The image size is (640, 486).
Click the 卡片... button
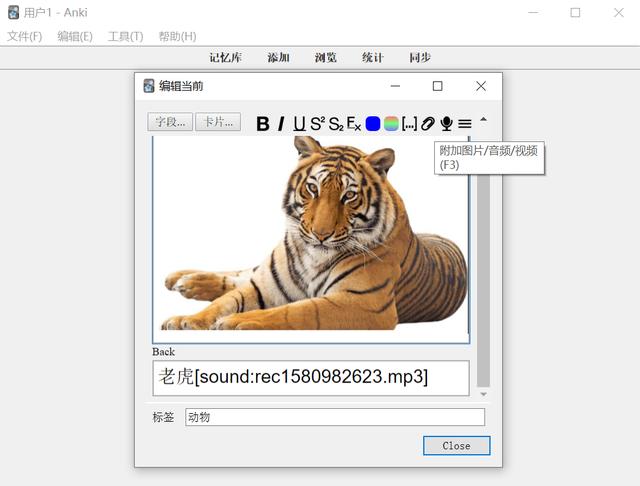pos(218,122)
